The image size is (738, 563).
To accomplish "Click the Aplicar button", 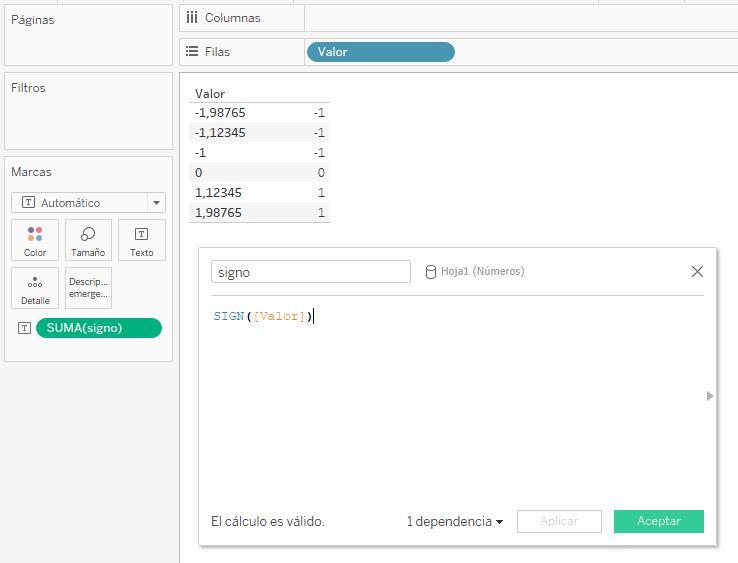I will pyautogui.click(x=559, y=521).
